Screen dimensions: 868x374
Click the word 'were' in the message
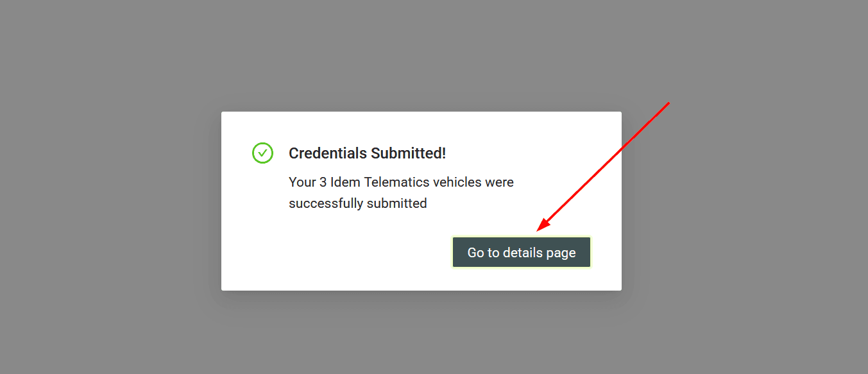pyautogui.click(x=500, y=182)
